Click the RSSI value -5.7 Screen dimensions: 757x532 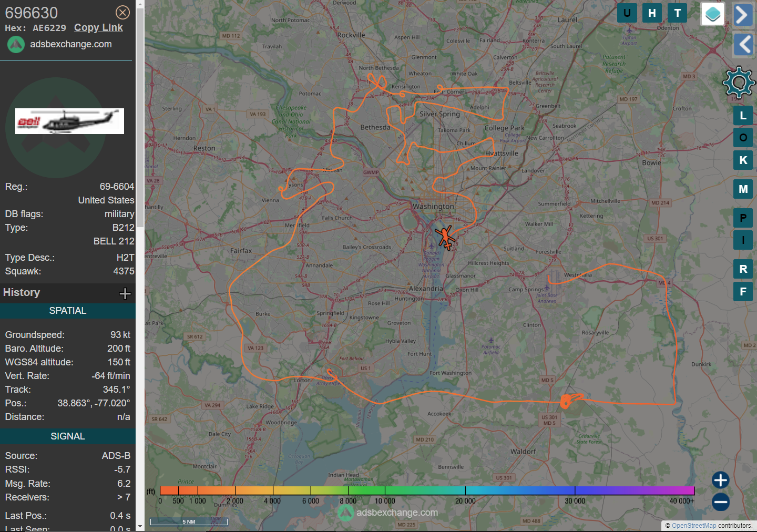coord(122,469)
